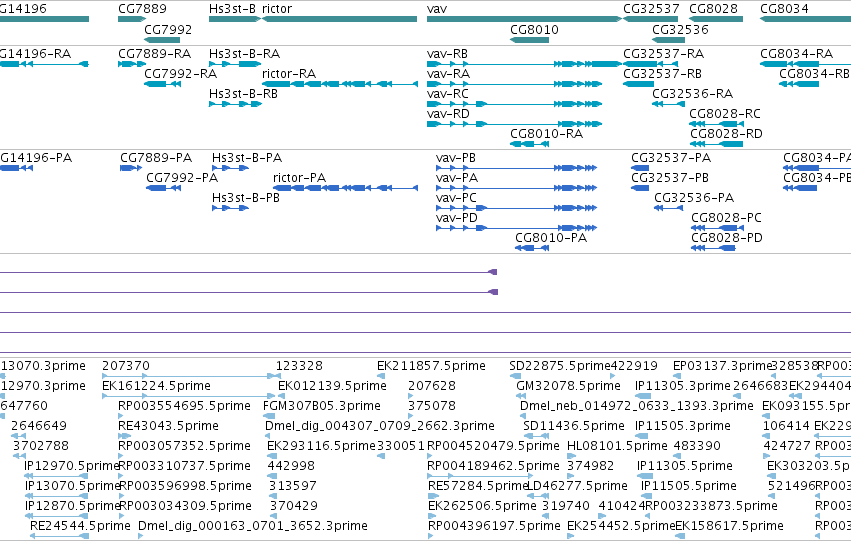Click the HL08101.5prime EST label
851x541 pixels.
click(617, 446)
